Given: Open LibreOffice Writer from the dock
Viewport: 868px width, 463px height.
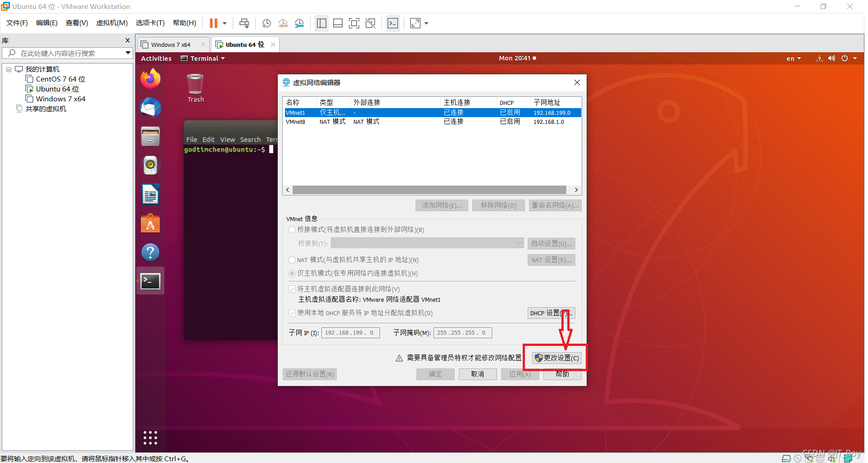Looking at the screenshot, I should [x=150, y=195].
